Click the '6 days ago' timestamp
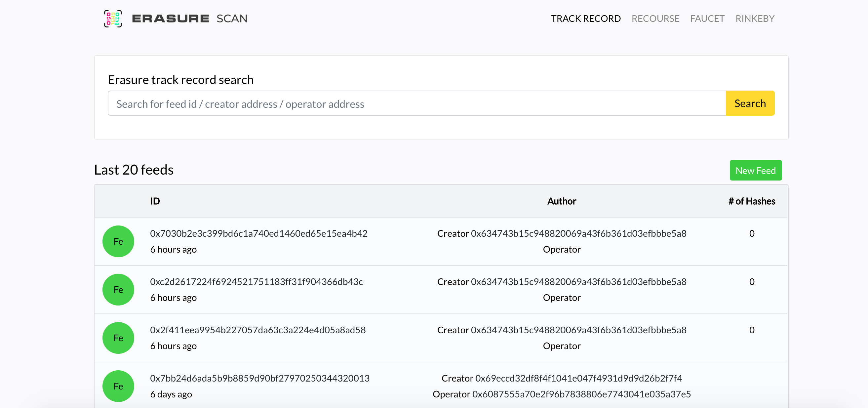 point(171,394)
